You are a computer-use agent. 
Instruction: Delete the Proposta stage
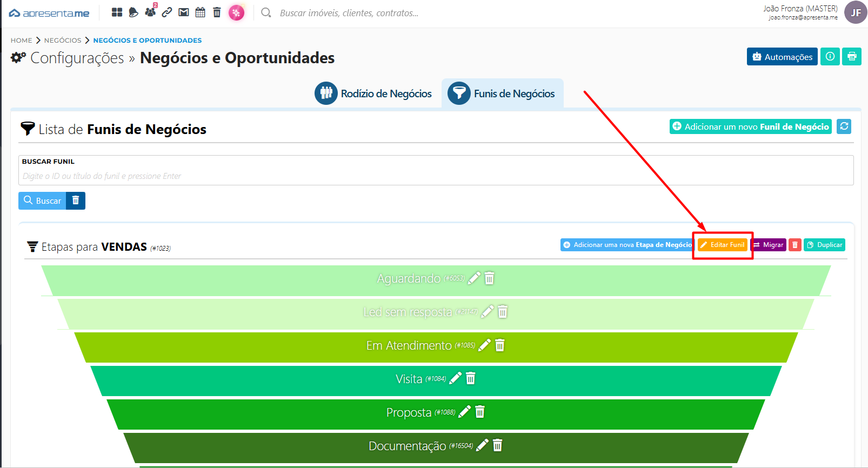click(480, 412)
